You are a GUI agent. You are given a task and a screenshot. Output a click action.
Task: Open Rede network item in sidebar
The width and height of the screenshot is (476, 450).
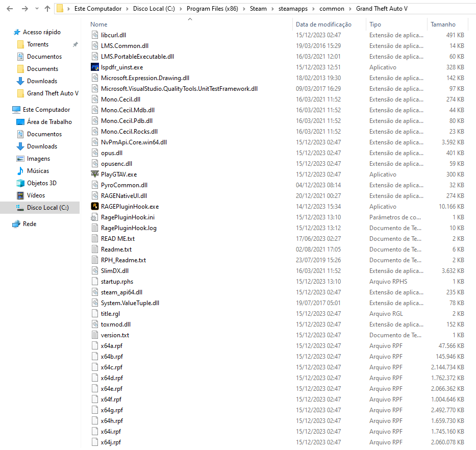30,224
